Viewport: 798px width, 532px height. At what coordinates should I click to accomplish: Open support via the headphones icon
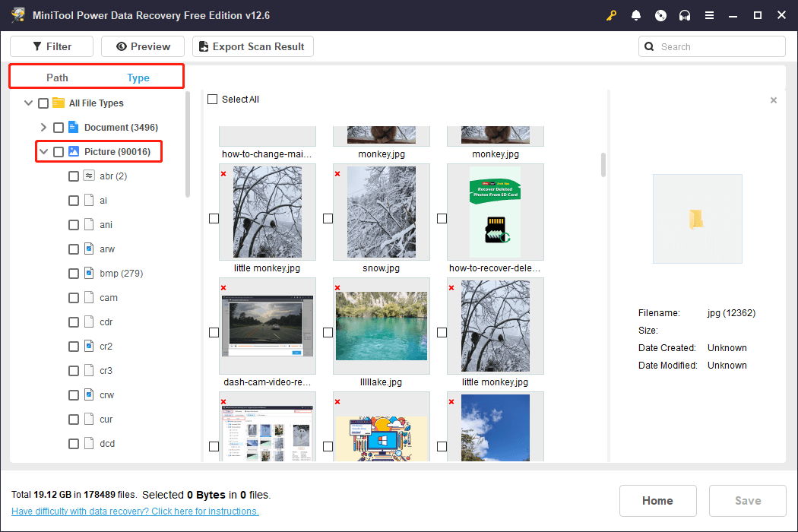point(685,15)
